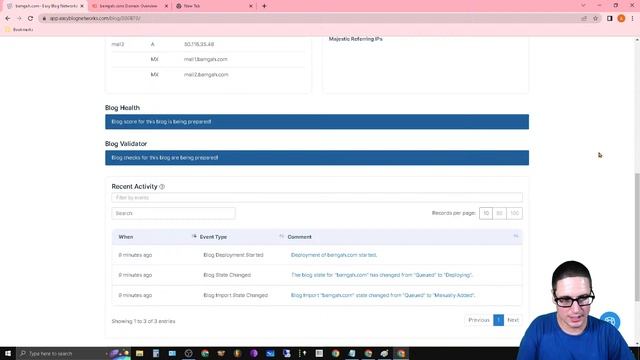Open File Explorer in the taskbar
Viewport: 640px width, 360px height.
[x=140, y=353]
